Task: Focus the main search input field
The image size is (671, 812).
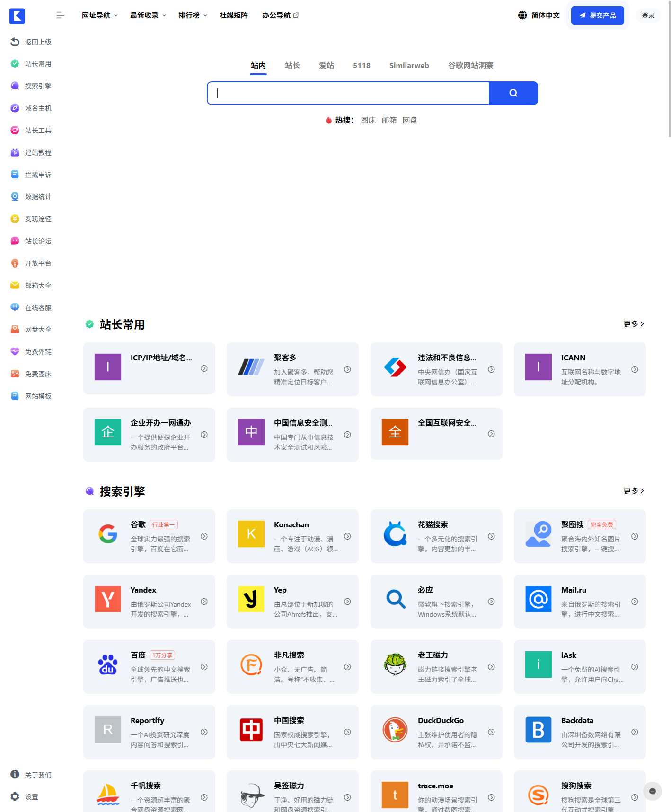Action: [348, 93]
